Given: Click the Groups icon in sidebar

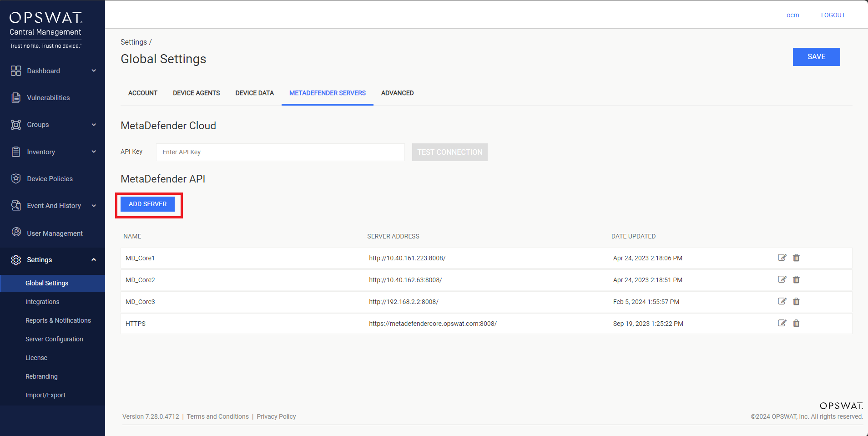Looking at the screenshot, I should 16,125.
